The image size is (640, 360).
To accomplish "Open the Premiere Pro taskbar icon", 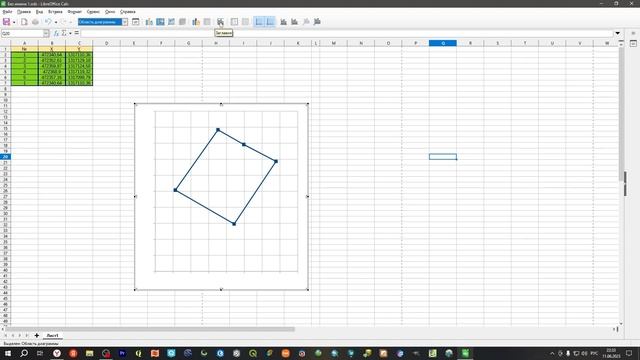I will coord(122,353).
